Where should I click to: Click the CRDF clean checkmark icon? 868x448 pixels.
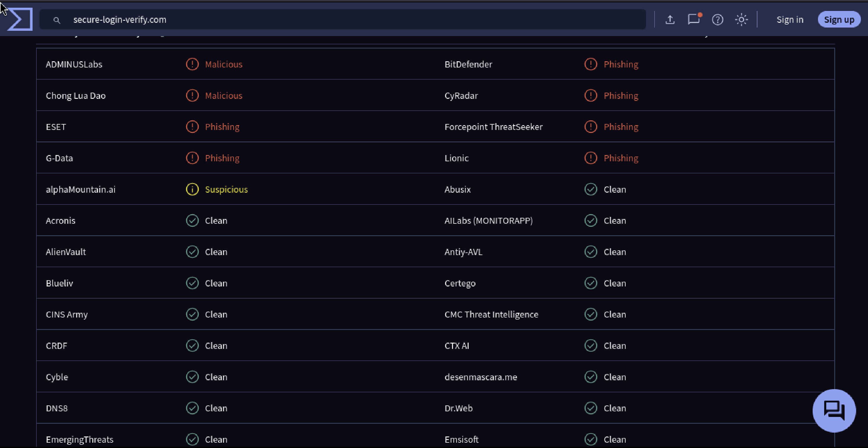tap(192, 346)
